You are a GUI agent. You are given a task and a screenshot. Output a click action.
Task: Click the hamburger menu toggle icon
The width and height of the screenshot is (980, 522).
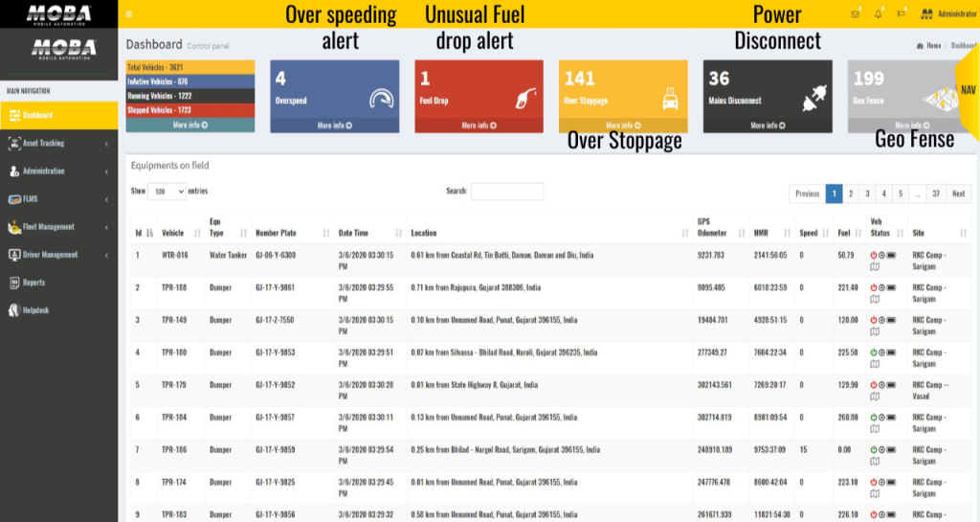pyautogui.click(x=129, y=14)
